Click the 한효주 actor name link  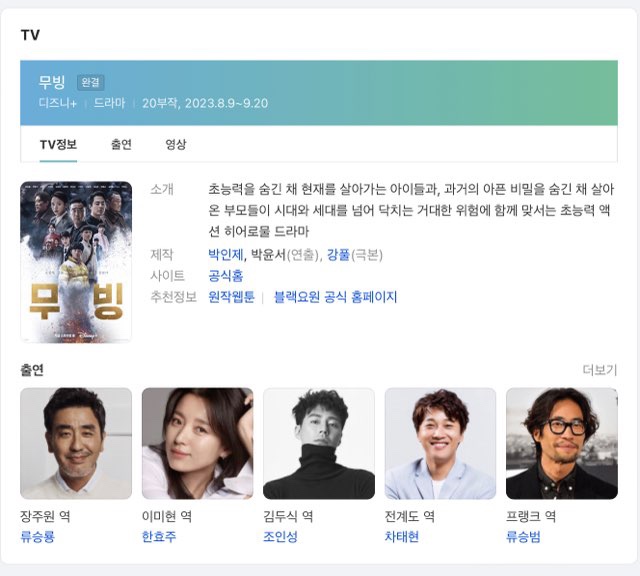159,536
